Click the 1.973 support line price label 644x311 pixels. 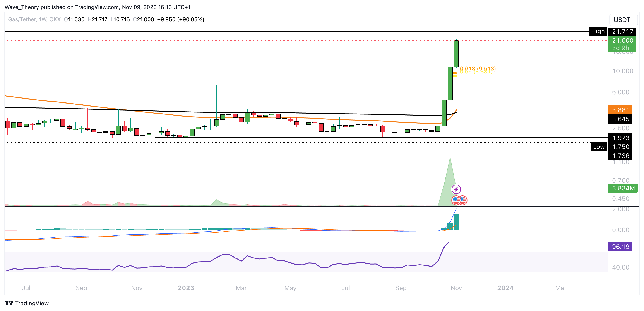(x=620, y=138)
